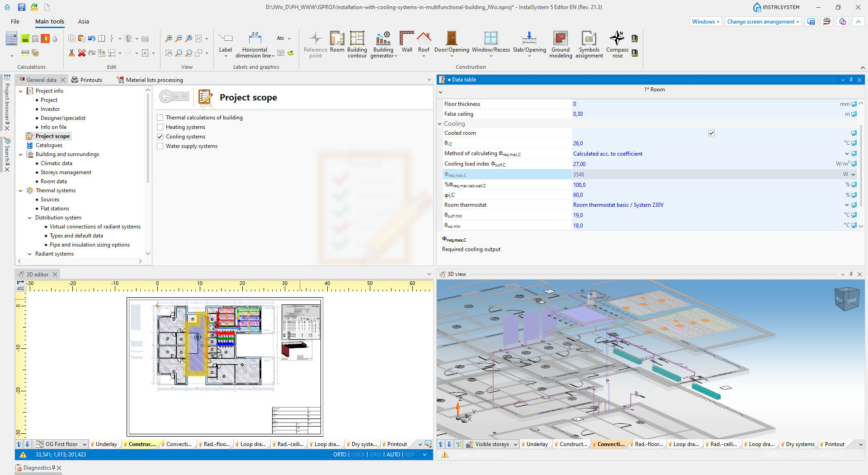Open the Building generator tool
This screenshot has height=475, width=868.
click(383, 44)
